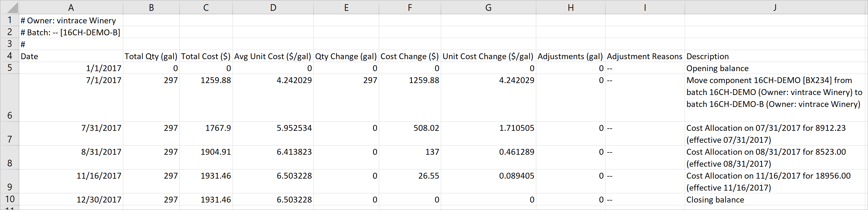Click cell '# Batch: -- [16CH-DEMO-B]'
The height and width of the screenshot is (210, 868).
71,32
